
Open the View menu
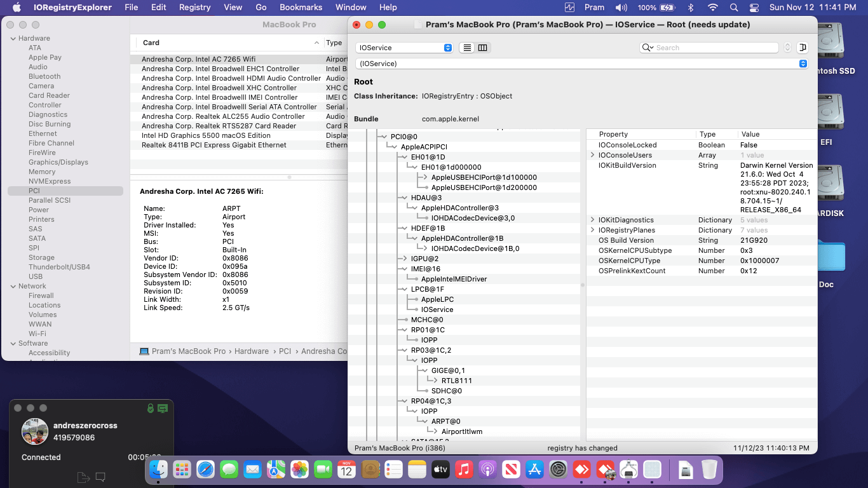(x=233, y=8)
